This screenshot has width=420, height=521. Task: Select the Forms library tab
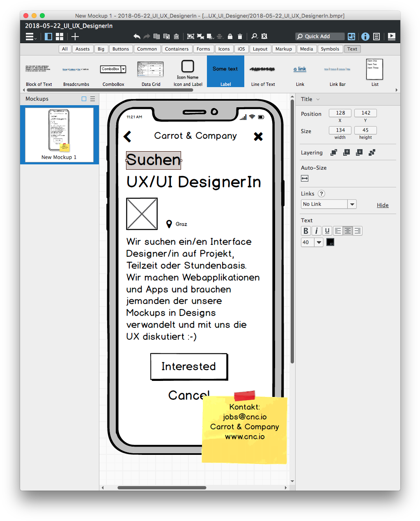203,49
